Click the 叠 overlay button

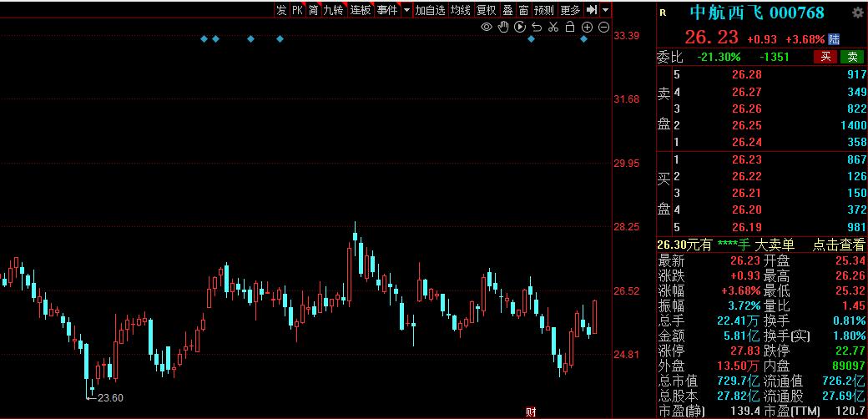(507, 10)
